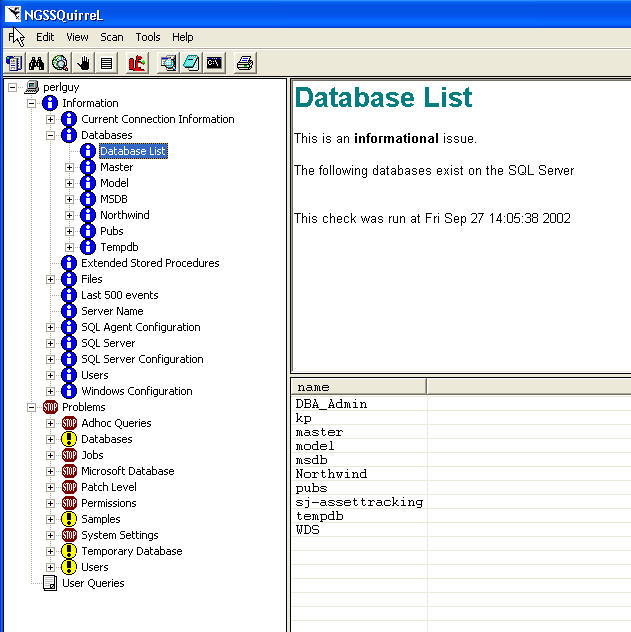Expand Current Connection Information node
631x632 pixels.
[x=50, y=119]
